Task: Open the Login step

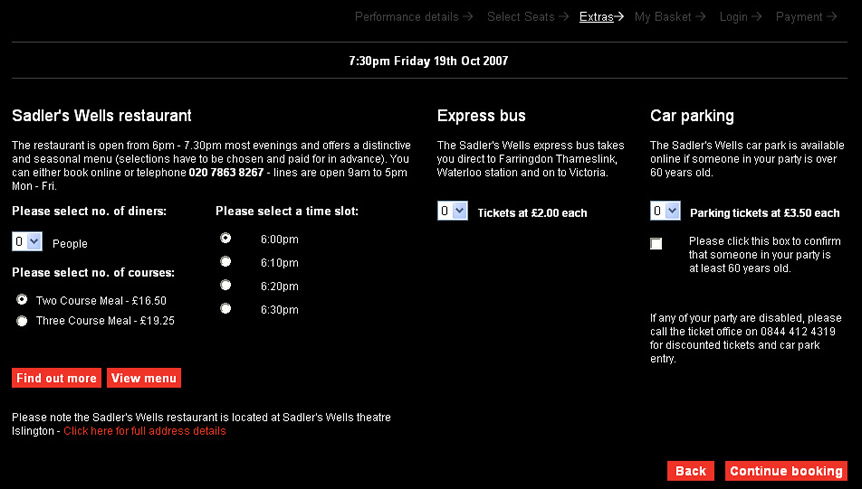Action: [x=740, y=17]
